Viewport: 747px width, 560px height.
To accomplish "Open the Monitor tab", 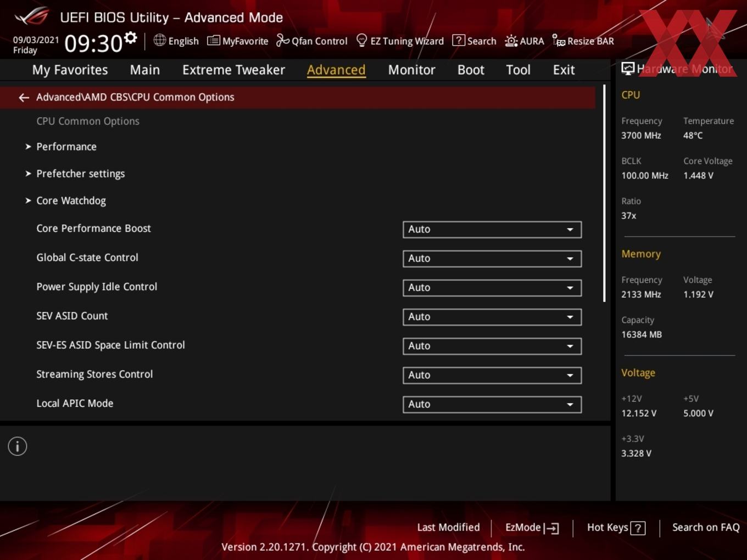I will coord(411,70).
